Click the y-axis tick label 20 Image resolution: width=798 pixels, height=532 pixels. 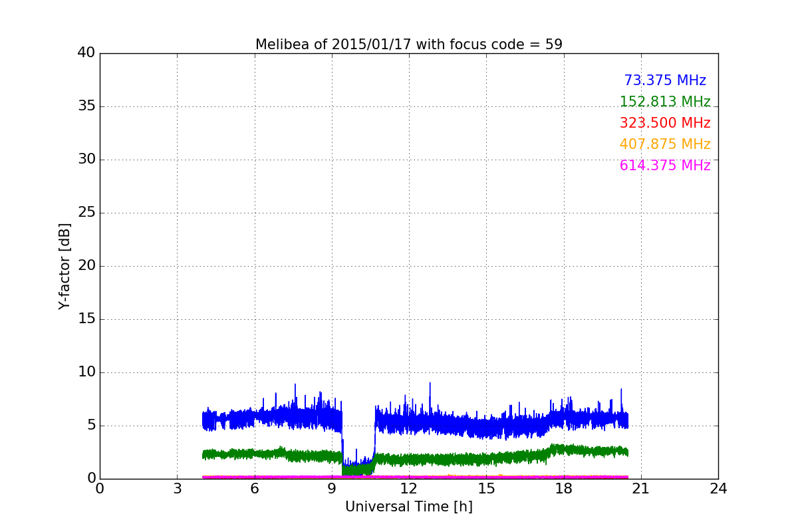[86, 266]
